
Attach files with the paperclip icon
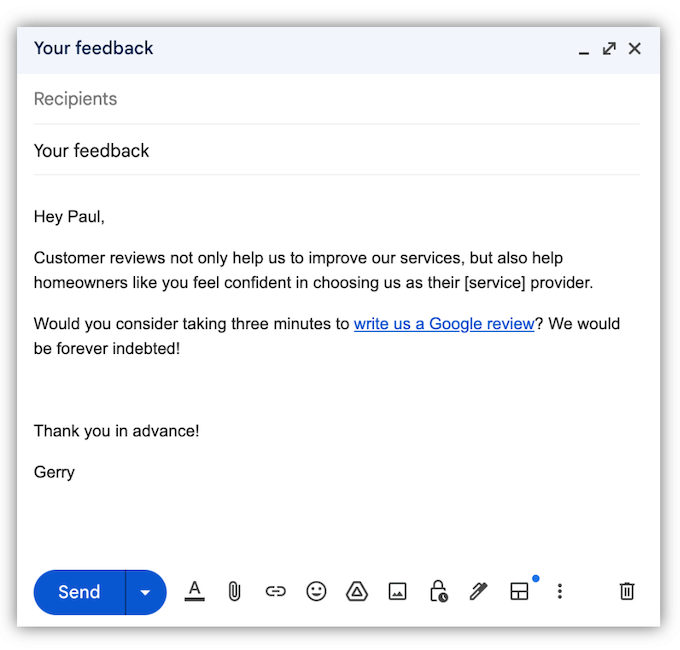234,591
